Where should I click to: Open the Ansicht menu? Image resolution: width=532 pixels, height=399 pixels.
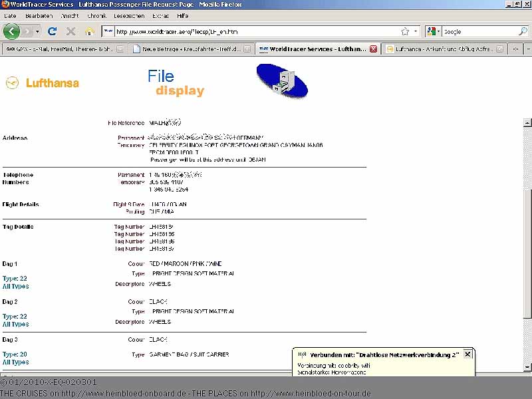click(70, 15)
